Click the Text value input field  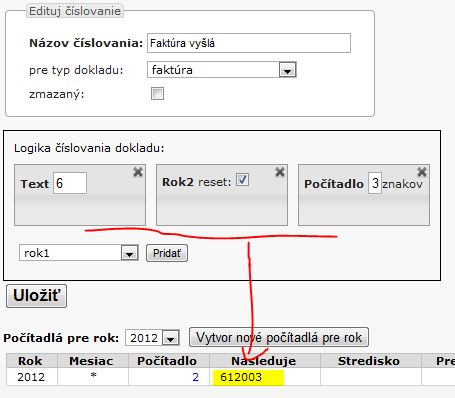pyautogui.click(x=70, y=183)
